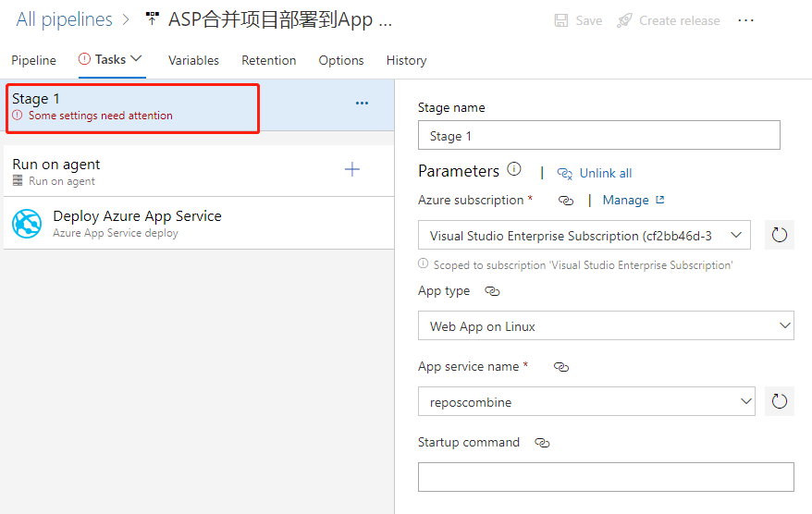
Task: Click the Save button
Action: click(x=578, y=20)
